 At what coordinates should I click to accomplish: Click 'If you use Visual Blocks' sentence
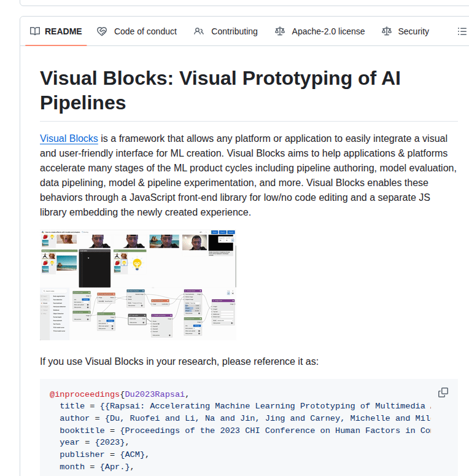(x=179, y=362)
